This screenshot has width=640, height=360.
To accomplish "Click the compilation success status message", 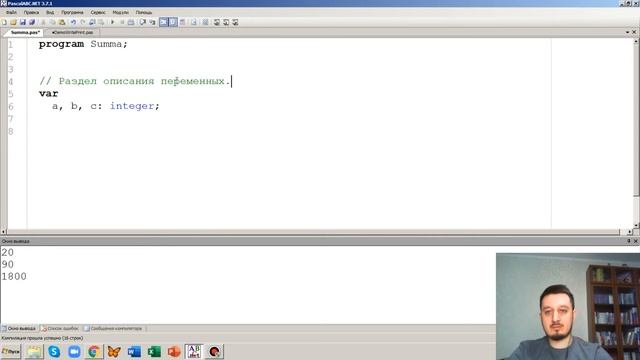I will [x=42, y=338].
